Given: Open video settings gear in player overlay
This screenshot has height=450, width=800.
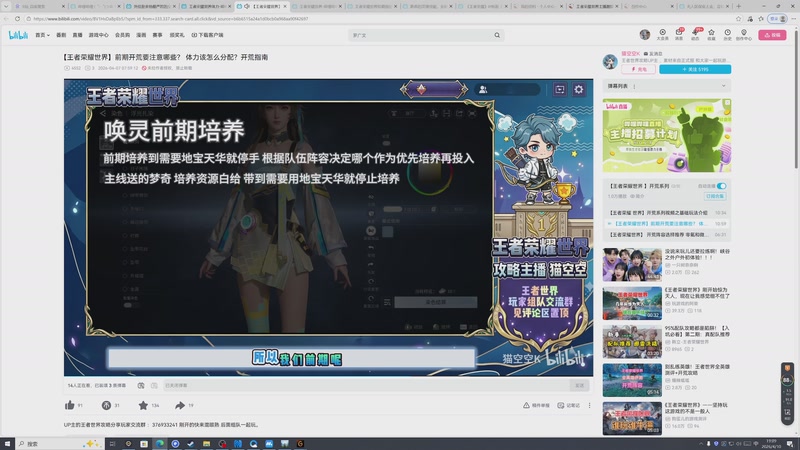Looking at the screenshot, I should tap(579, 89).
